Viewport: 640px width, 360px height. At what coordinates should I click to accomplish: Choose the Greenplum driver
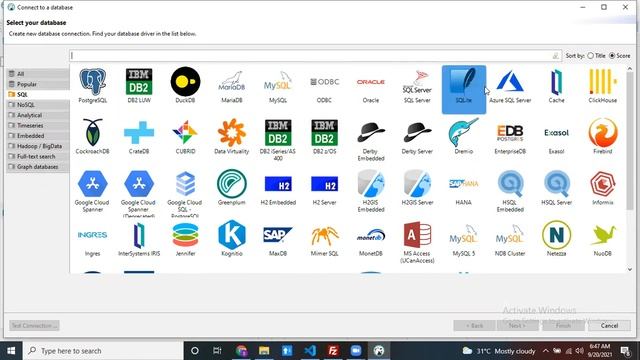tap(231, 187)
